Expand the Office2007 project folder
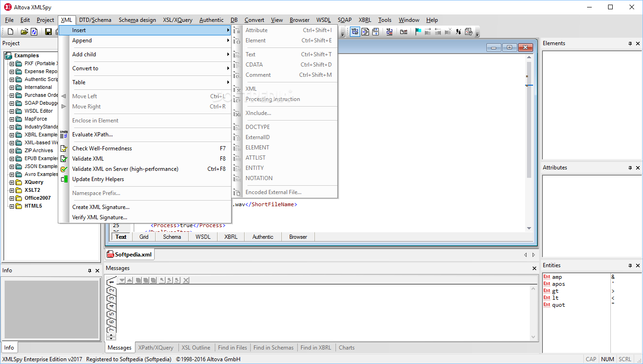Image resolution: width=643 pixels, height=364 pixels. pos(12,198)
